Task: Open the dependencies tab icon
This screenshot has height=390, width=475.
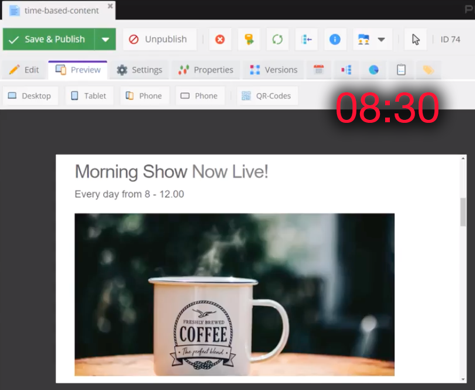Action: point(346,70)
